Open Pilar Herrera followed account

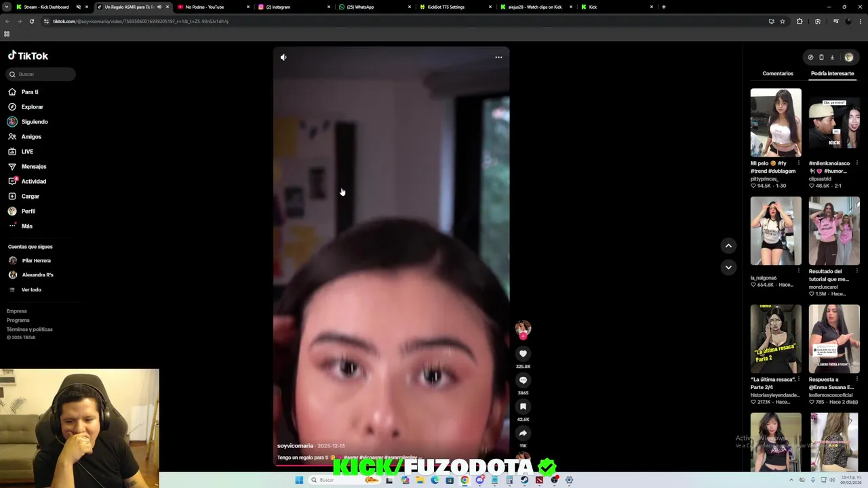(x=36, y=261)
